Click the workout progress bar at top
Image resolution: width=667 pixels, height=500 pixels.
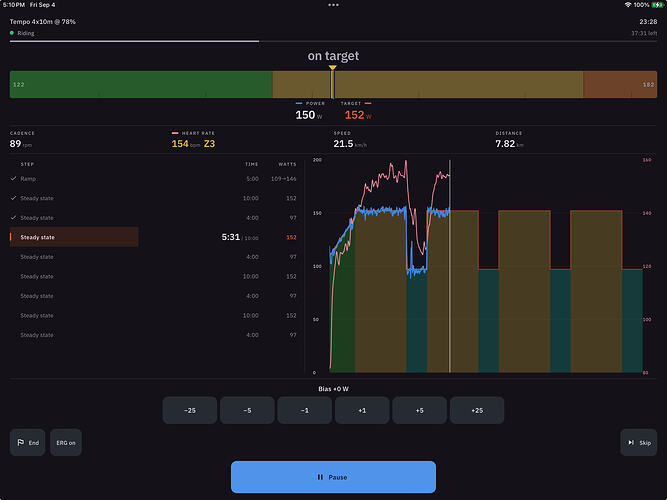point(334,41)
